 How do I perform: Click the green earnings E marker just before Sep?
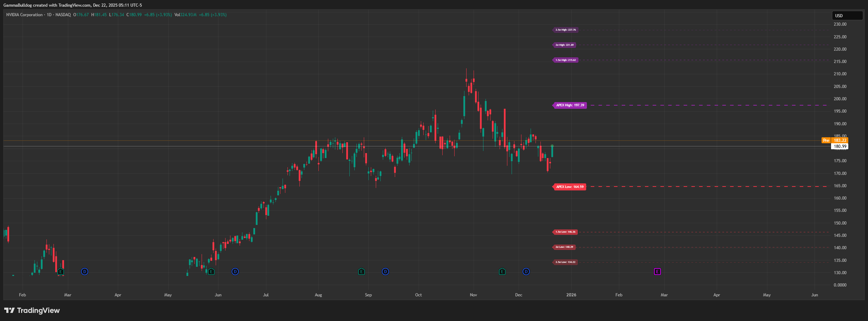[361, 271]
